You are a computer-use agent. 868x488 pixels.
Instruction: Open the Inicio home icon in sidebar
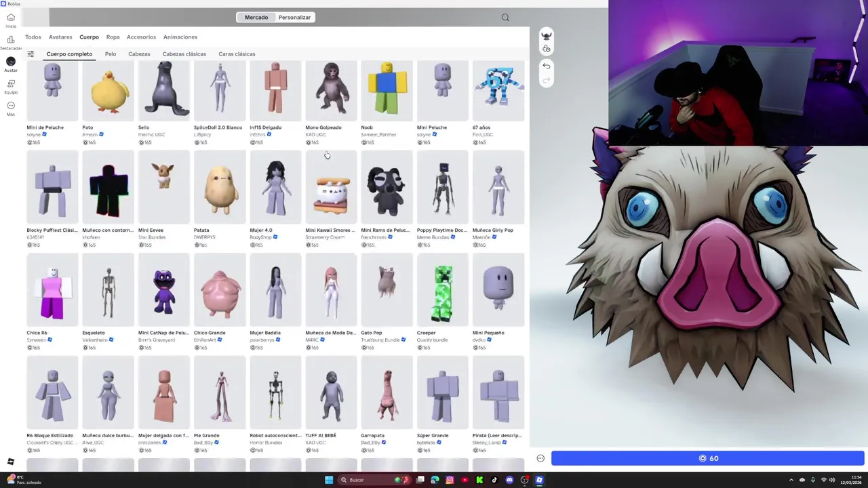coord(11,18)
